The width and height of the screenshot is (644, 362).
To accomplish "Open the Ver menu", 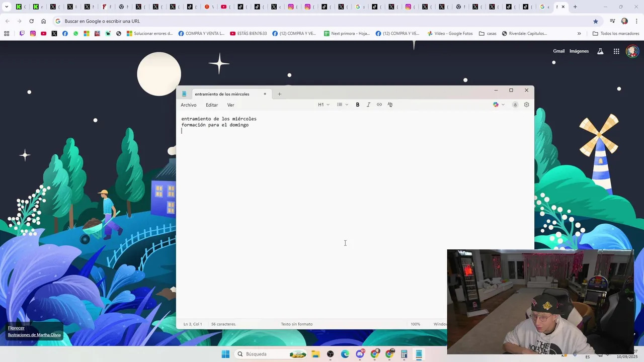I will (x=230, y=105).
